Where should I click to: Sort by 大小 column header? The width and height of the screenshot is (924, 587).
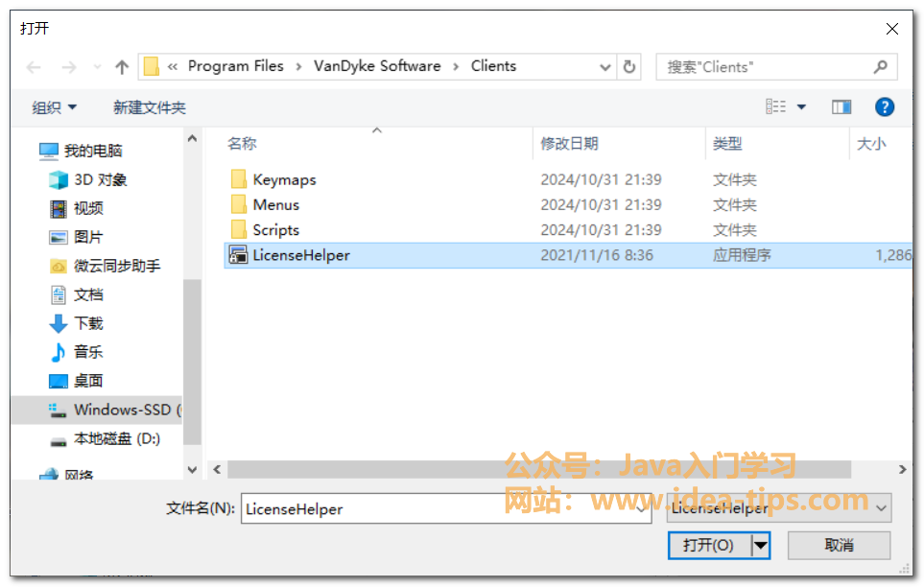(x=871, y=143)
